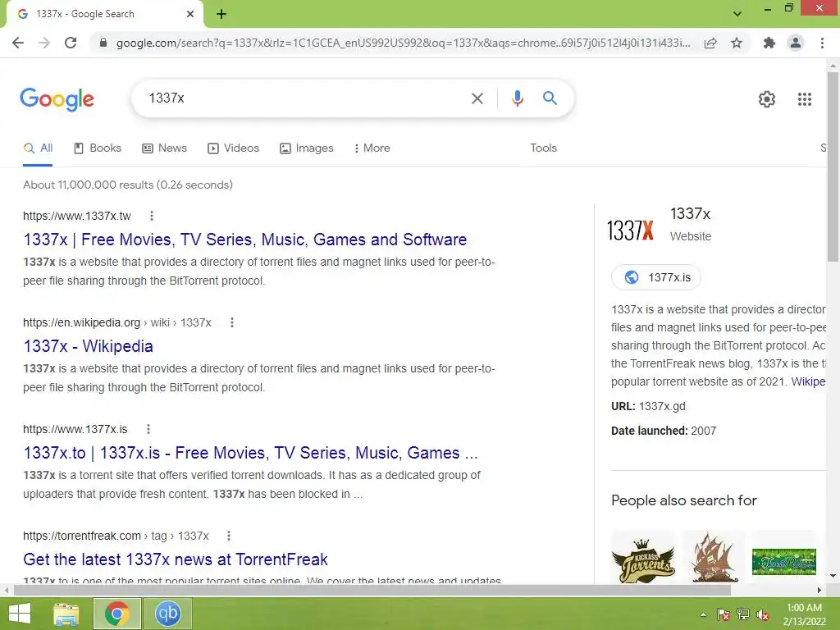Image resolution: width=840 pixels, height=630 pixels.
Task: Click the 1337X logo in the knowledge panel
Action: pos(631,231)
